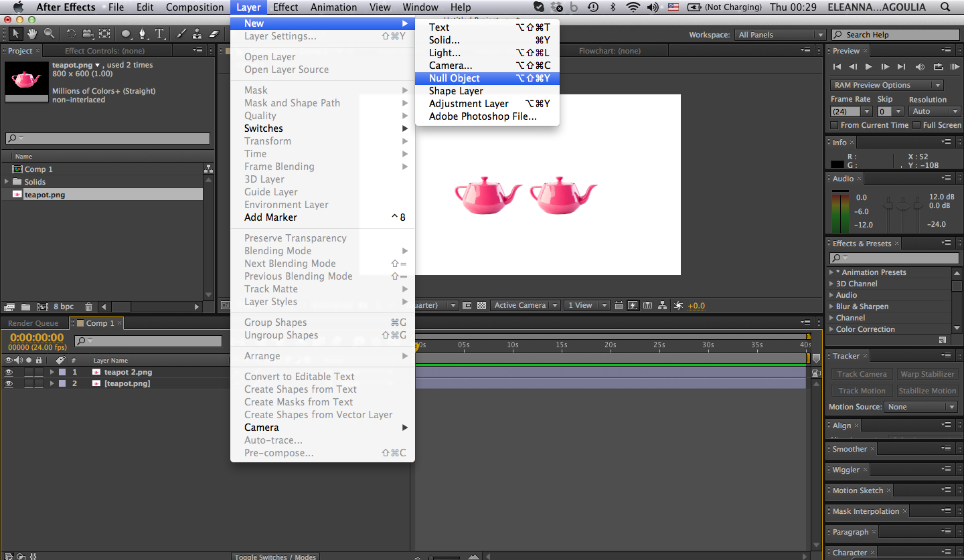This screenshot has height=560, width=964.
Task: Open the Switches submenu in Layer menu
Action: [x=323, y=128]
